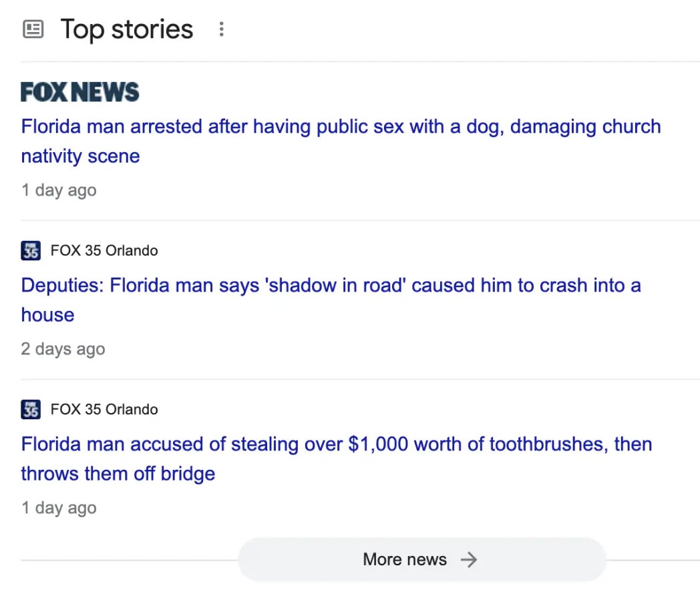Click the FOX 35 icon above the toothbrushes story
The width and height of the screenshot is (700, 598).
31,409
